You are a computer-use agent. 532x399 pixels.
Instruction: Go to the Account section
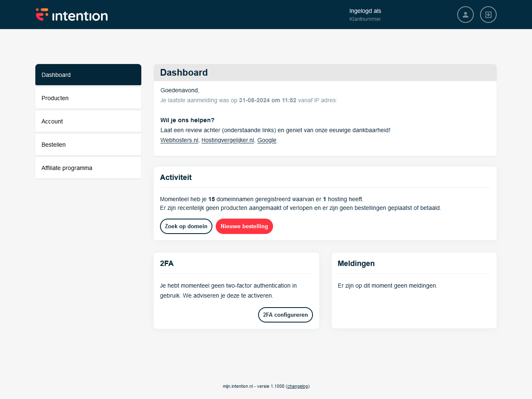click(x=88, y=121)
